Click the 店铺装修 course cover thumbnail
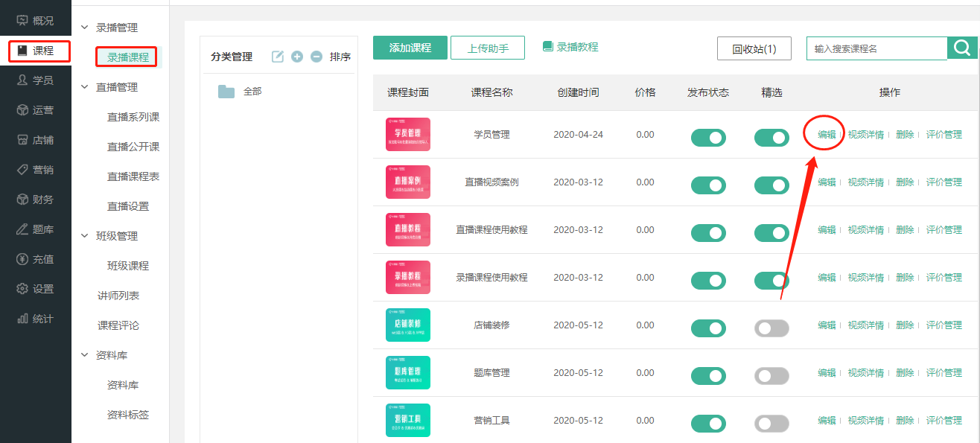 (x=408, y=325)
